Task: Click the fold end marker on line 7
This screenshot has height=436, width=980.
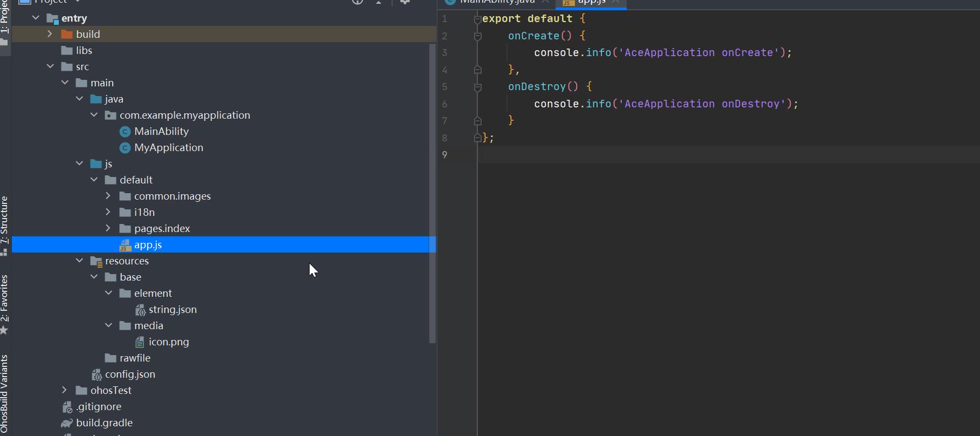Action: [x=477, y=121]
